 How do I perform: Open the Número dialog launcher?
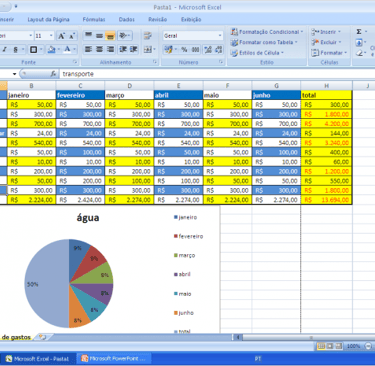click(221, 62)
